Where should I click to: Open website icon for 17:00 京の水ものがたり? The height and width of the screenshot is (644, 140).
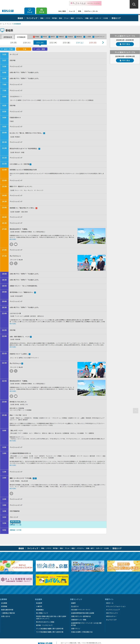tap(11, 244)
